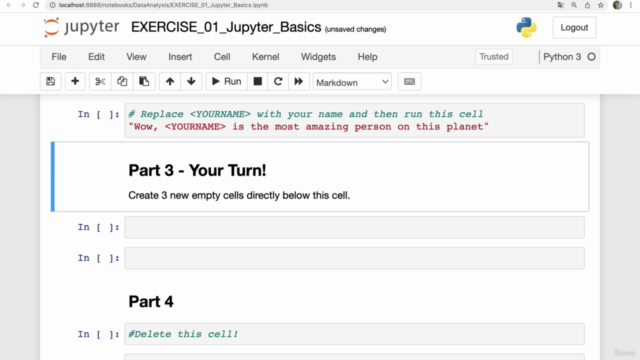Interrupt the kernel with stop icon
Image resolution: width=640 pixels, height=360 pixels.
(x=258, y=82)
